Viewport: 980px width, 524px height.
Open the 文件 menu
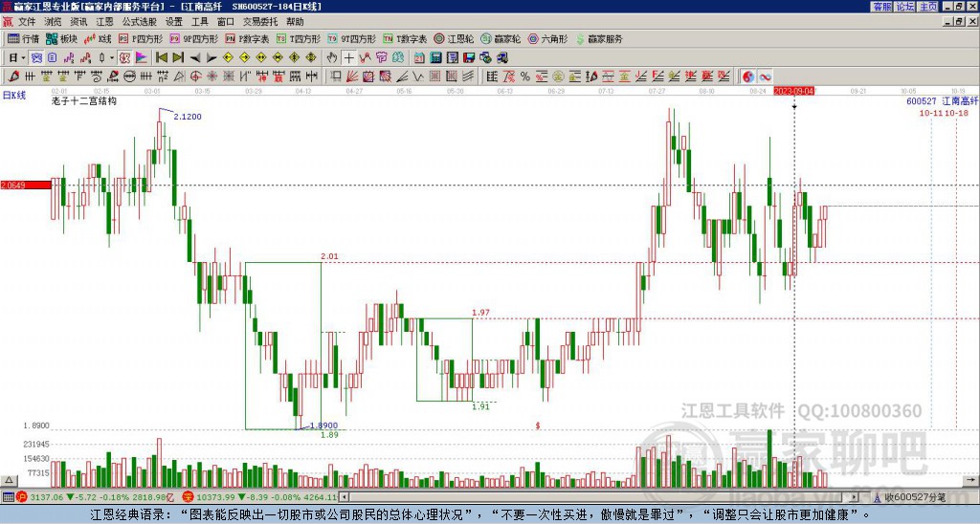pos(27,22)
